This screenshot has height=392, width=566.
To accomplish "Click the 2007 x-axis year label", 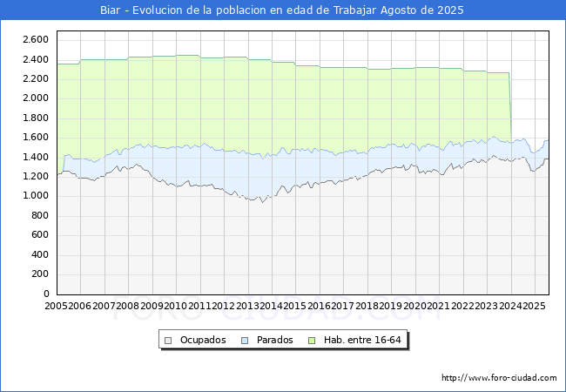I will coord(104,306).
